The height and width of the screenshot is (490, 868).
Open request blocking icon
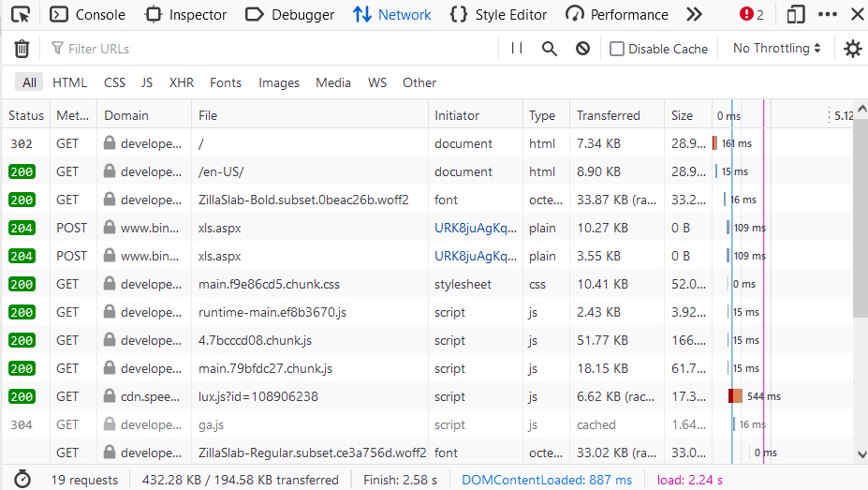tap(582, 49)
